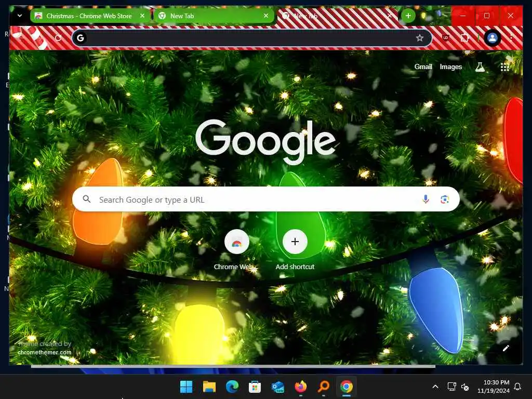Customize this page with pencil icon
Viewport: 532px width, 399px height.
coord(506,348)
